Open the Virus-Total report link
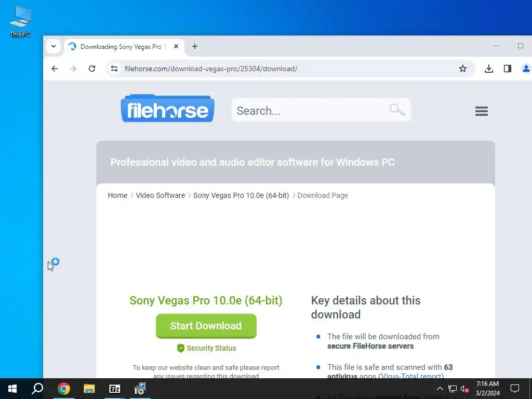 pos(411,376)
